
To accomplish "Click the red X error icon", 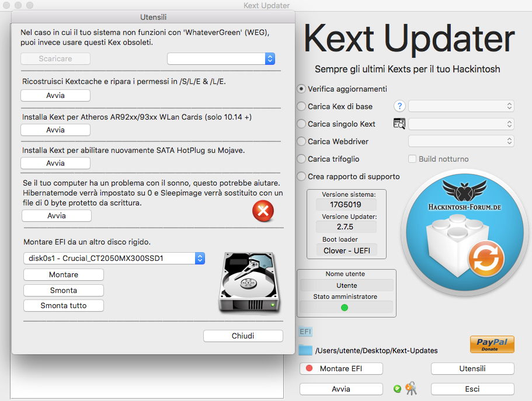I will 263,211.
